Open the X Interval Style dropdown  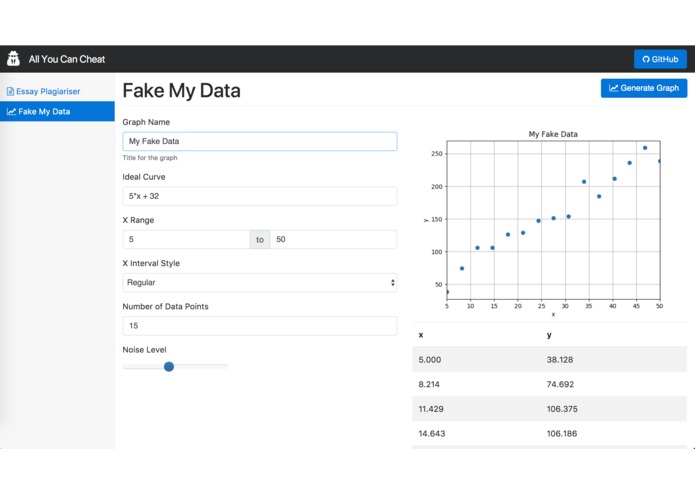[259, 283]
